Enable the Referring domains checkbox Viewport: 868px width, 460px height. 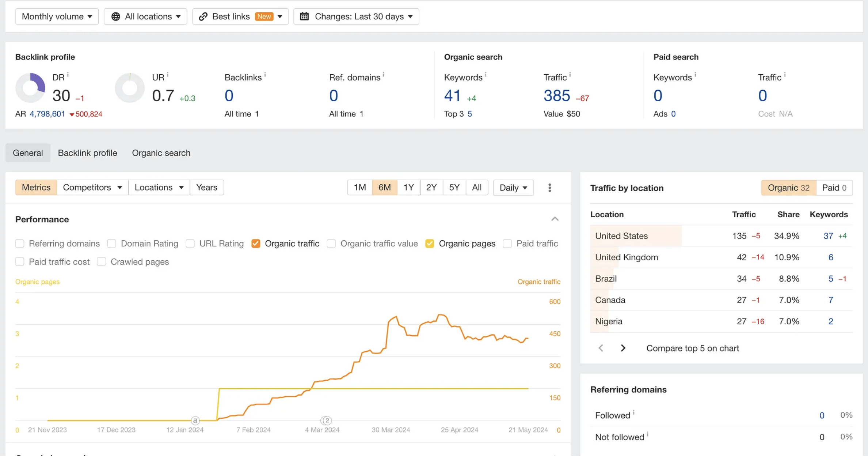pos(20,244)
